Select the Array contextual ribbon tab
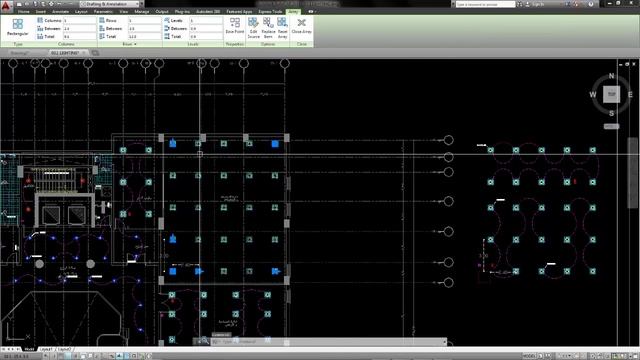The height and width of the screenshot is (360, 640). [x=293, y=12]
